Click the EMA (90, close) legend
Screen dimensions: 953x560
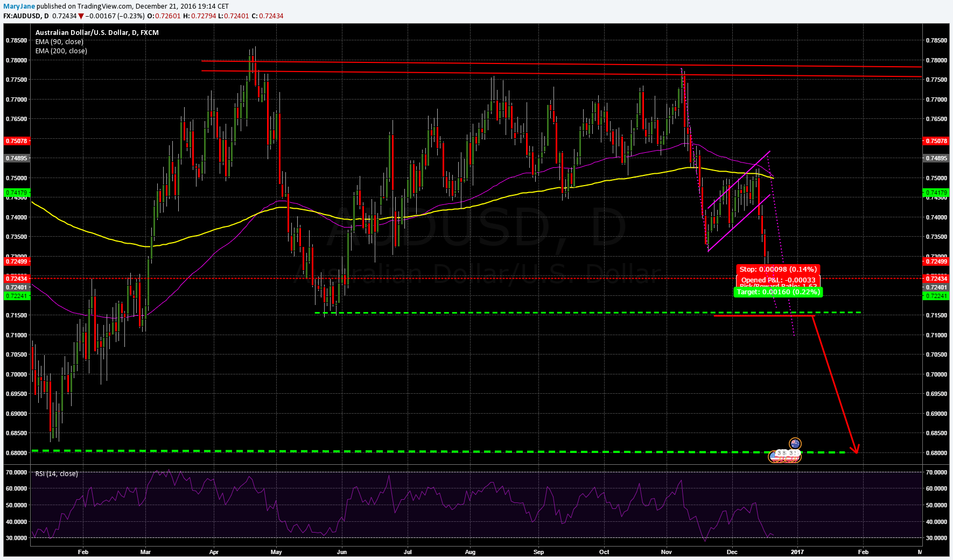59,42
